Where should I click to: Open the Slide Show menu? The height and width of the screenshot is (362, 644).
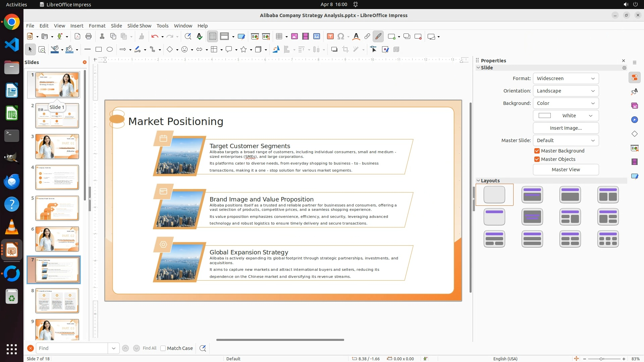click(x=139, y=26)
